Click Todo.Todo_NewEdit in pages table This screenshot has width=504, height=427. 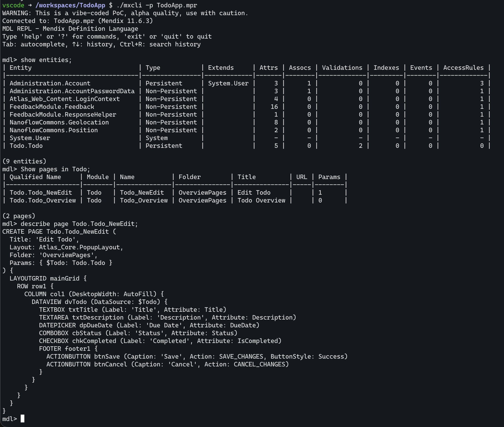41,193
